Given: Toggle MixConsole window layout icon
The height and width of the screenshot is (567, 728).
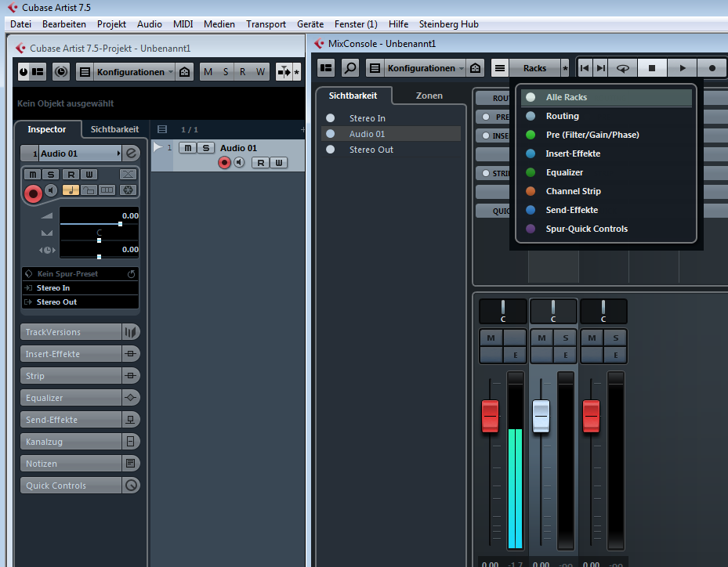Looking at the screenshot, I should 327,68.
